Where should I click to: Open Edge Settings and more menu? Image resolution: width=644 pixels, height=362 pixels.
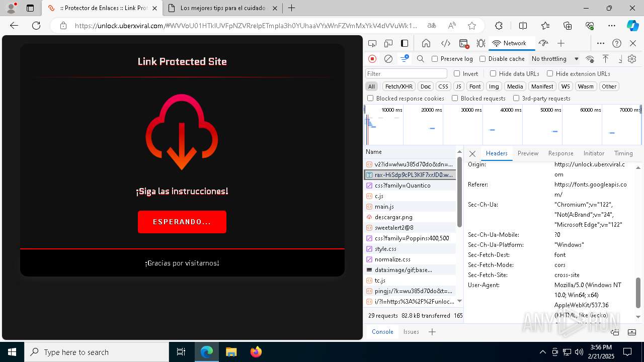(612, 26)
